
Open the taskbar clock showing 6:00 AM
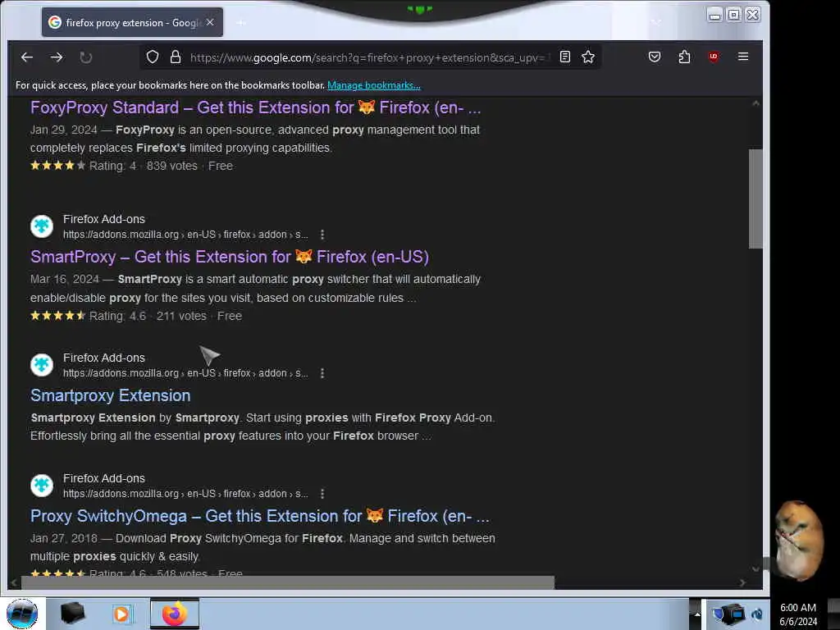[798, 614]
